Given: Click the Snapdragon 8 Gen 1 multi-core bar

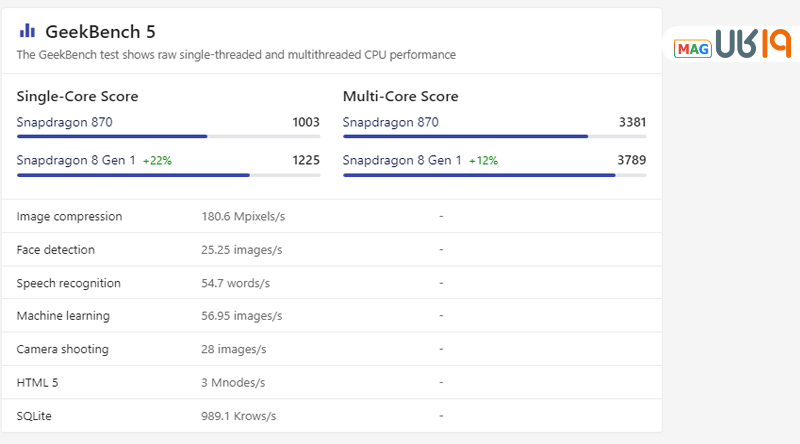Looking at the screenshot, I should coord(494,175).
